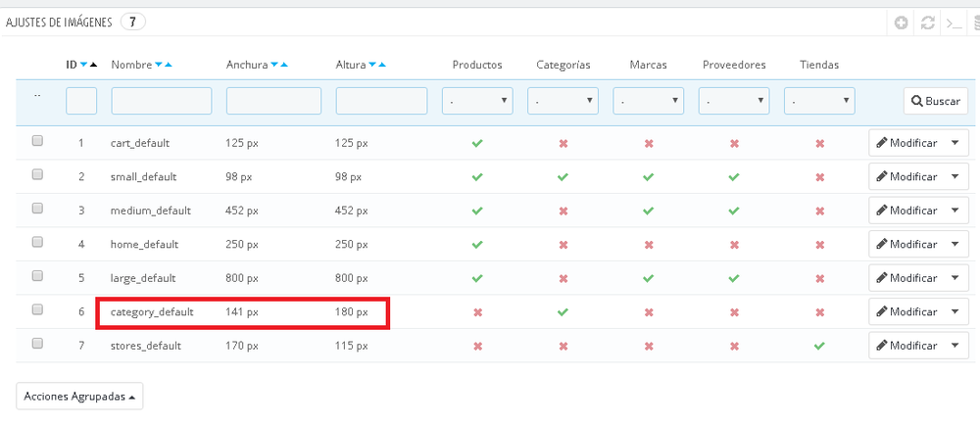
Task: Select the medium_default row checkbox
Action: pyautogui.click(x=37, y=209)
